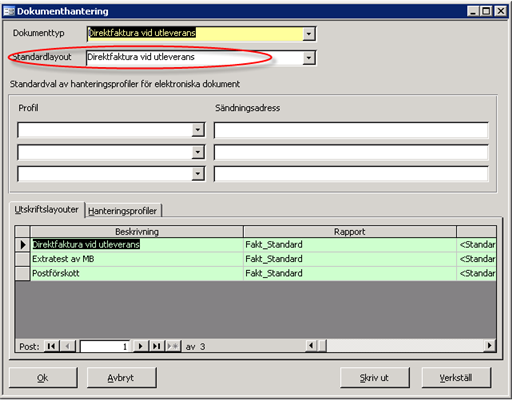The height and width of the screenshot is (400, 512).
Task: Select row selector for Postförskott
Action: [x=23, y=273]
